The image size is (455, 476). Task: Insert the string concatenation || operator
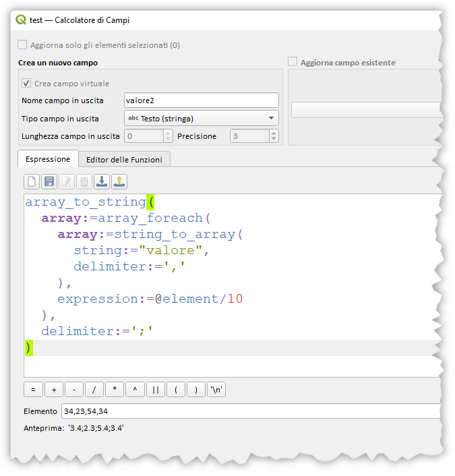click(x=155, y=390)
